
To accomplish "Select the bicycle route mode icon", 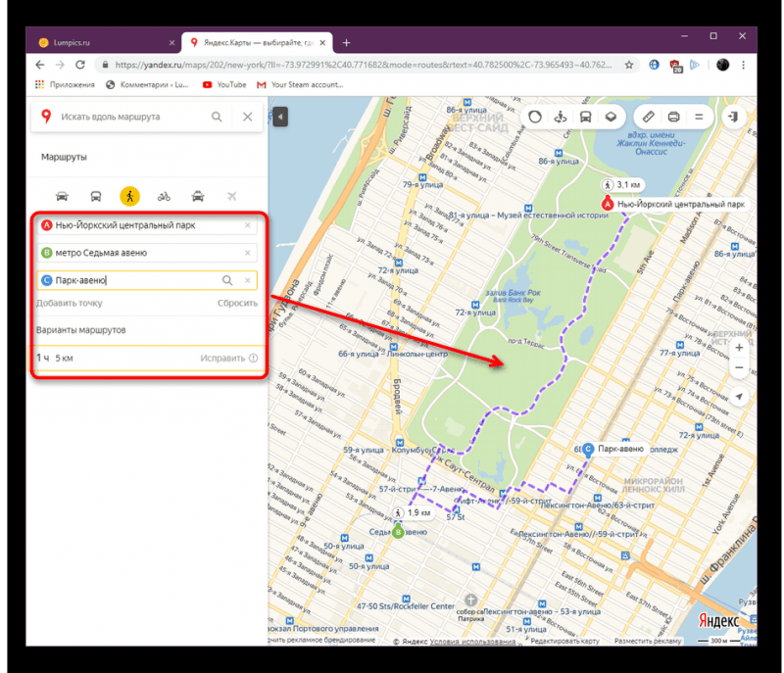I will pos(164,196).
